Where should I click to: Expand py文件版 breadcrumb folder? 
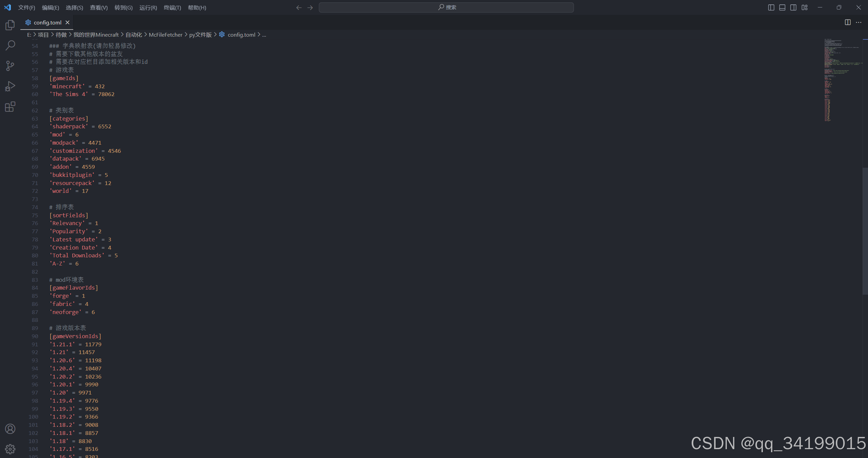click(200, 35)
